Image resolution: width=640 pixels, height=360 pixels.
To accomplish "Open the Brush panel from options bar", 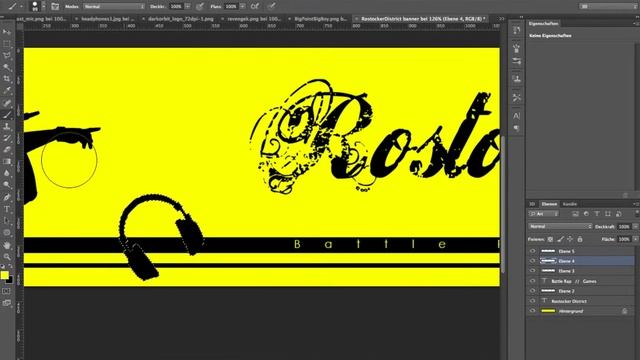I will click(55, 7).
